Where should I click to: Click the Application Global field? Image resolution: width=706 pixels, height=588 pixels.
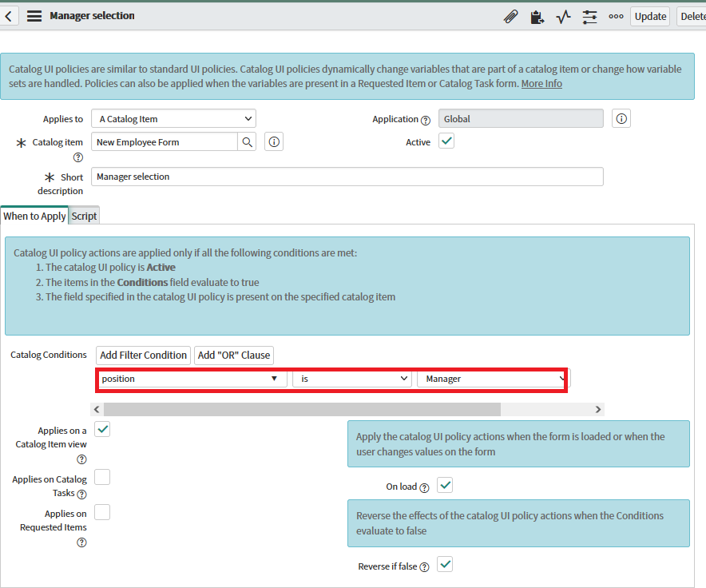[521, 118]
